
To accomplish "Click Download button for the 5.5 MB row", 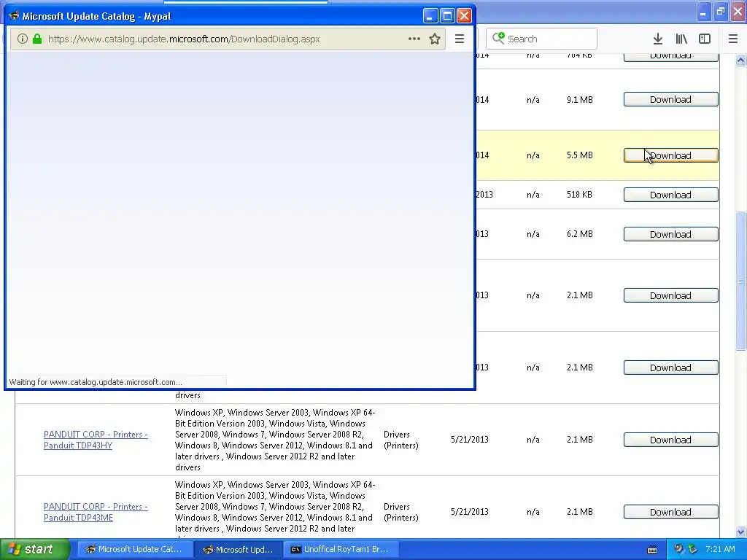I will coord(671,156).
